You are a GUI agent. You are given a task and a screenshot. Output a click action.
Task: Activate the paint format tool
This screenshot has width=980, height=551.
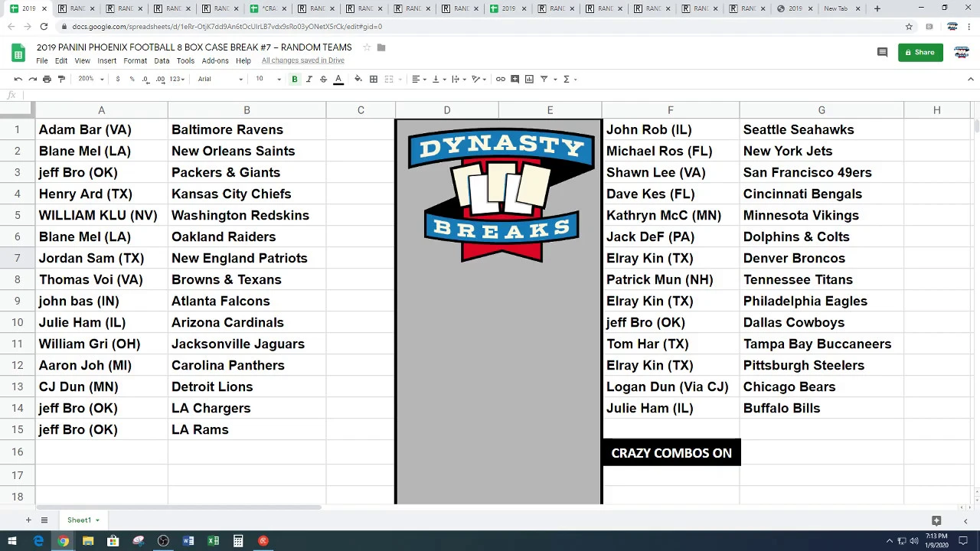[x=61, y=79]
